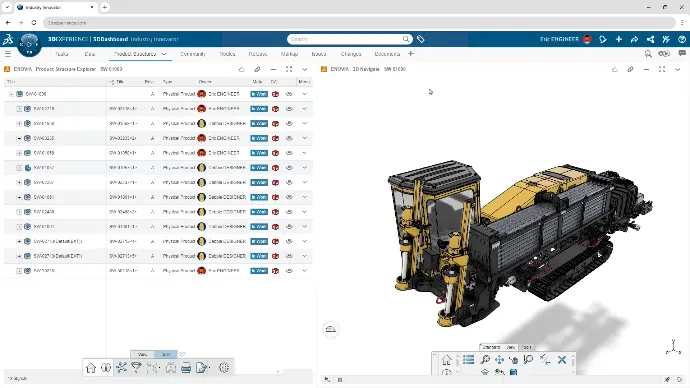The image size is (690, 388).
Task: Click the browser address bar
Action: tap(359, 22)
